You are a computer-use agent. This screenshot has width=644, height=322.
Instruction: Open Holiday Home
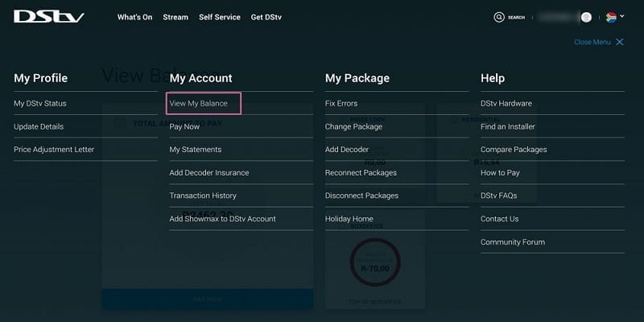coord(349,219)
